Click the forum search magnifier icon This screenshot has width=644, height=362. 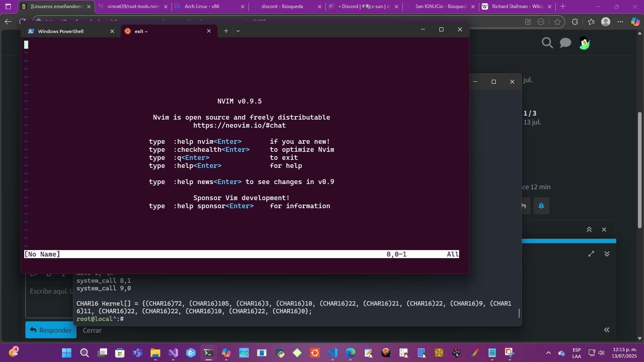(x=547, y=43)
